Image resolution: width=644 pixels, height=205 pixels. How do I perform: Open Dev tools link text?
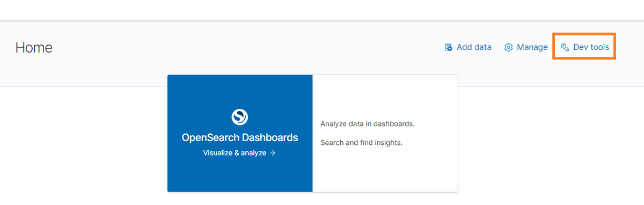pyautogui.click(x=591, y=47)
